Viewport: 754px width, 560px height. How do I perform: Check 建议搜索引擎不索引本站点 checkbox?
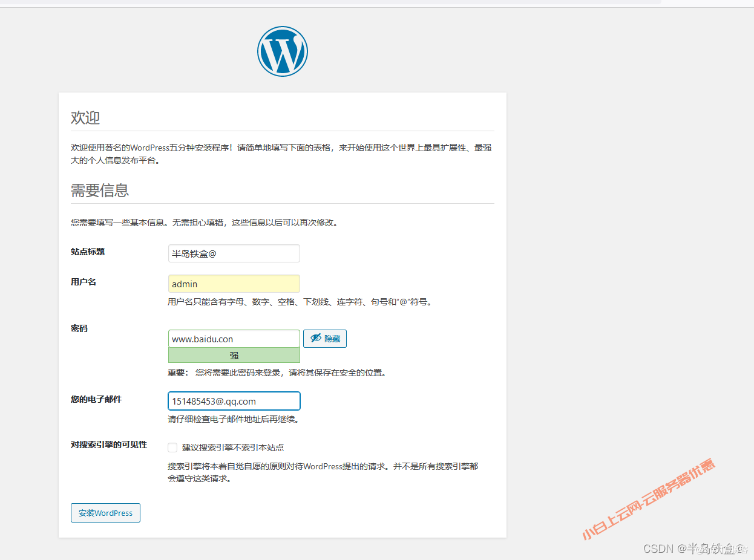pyautogui.click(x=172, y=448)
